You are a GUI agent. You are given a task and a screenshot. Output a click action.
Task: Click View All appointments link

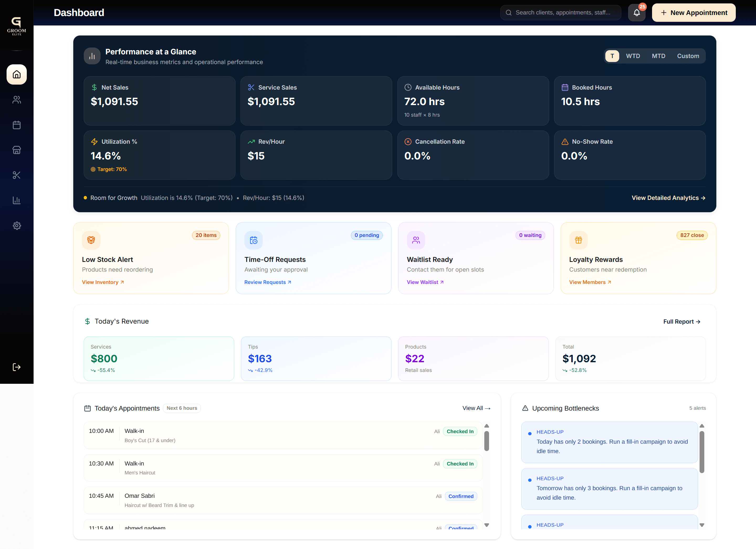click(x=476, y=408)
